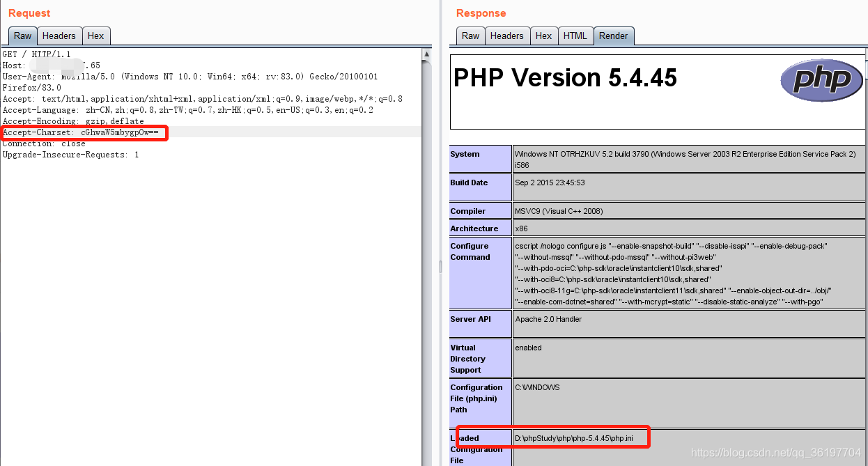Viewport: 868px width, 466px height.
Task: Open the Request Hex tab
Action: pos(96,36)
